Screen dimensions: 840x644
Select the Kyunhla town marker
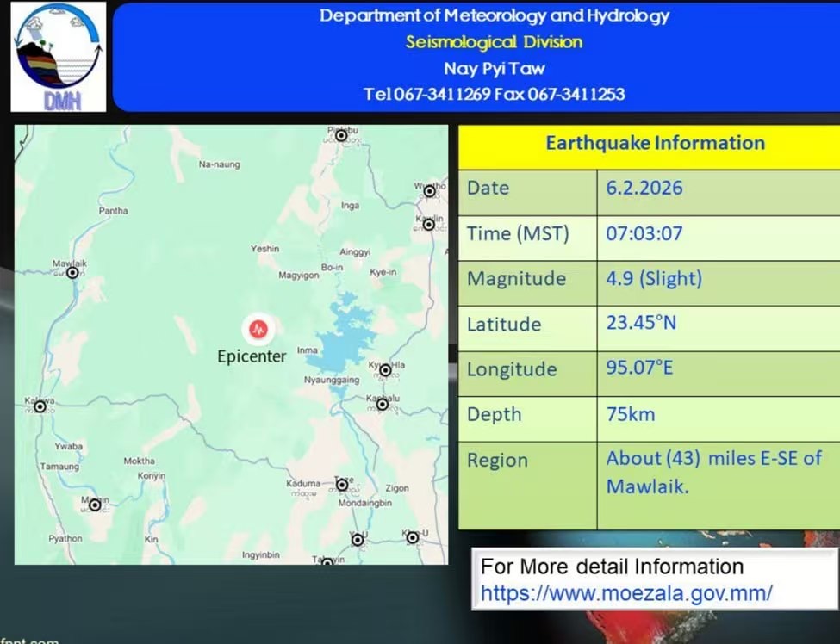(385, 370)
